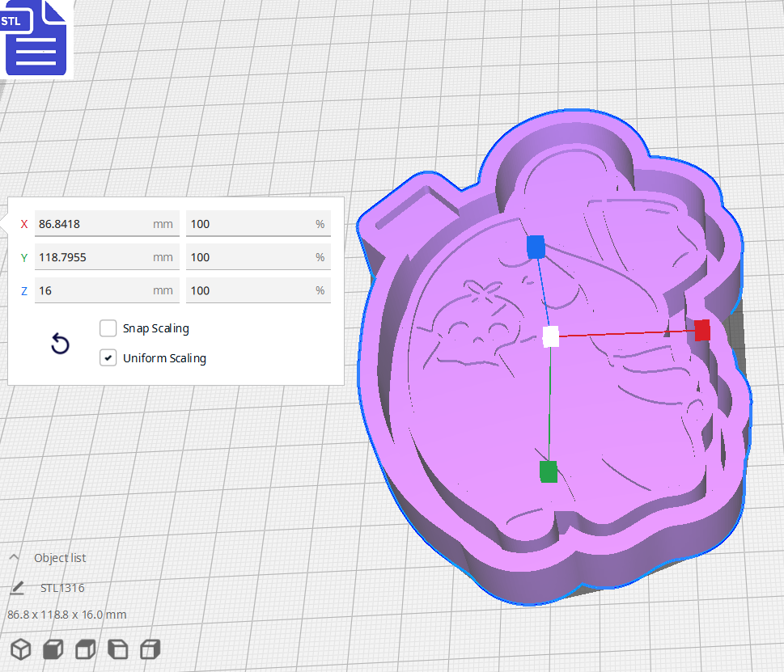Click the STL file thumbnail in the corner
This screenshot has width=784, height=672.
[36, 38]
